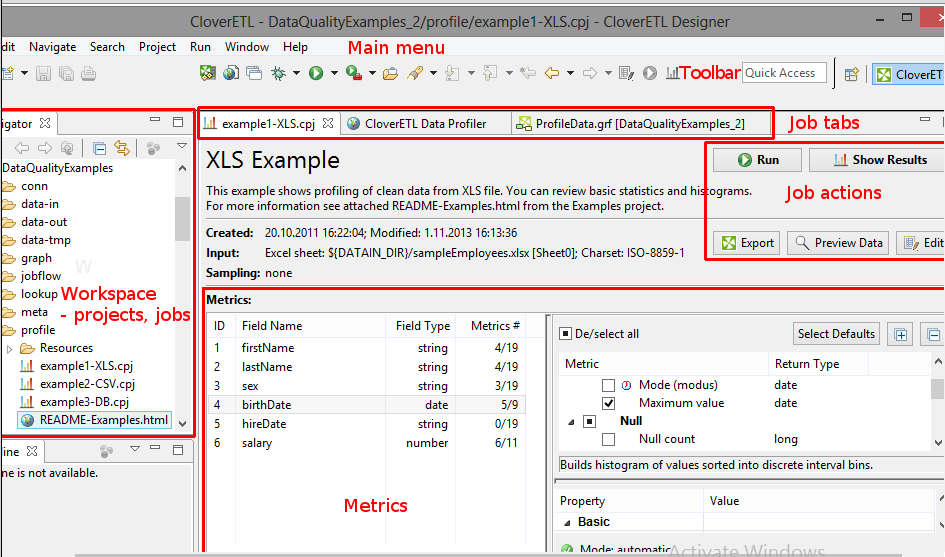This screenshot has height=557, width=945.
Task: Click the Quick Access field
Action: coord(784,73)
